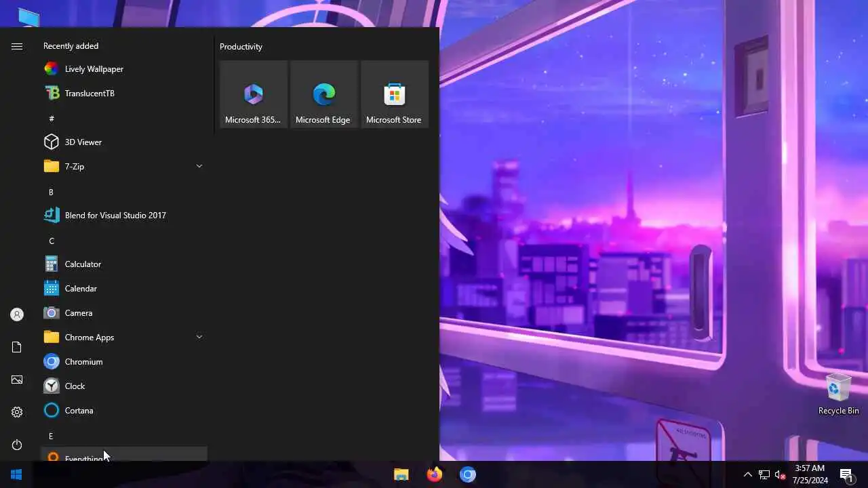This screenshot has height=488, width=868.
Task: Open 3D Viewer app
Action: coord(124,142)
